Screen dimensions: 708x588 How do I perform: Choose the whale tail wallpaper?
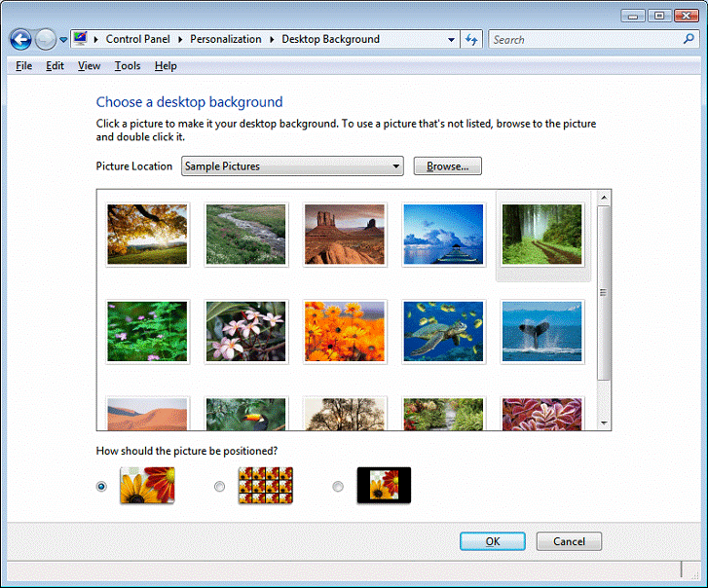point(542,331)
